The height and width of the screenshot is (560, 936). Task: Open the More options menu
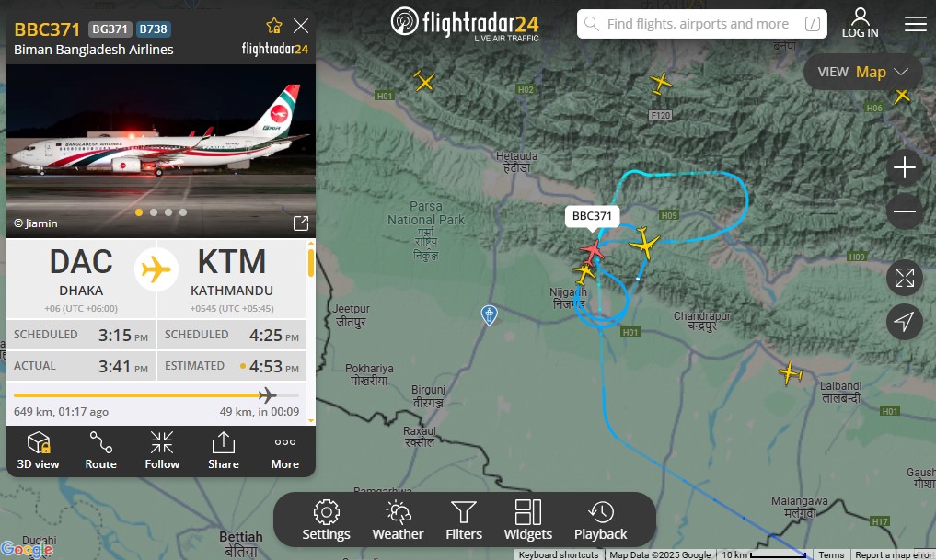point(284,451)
